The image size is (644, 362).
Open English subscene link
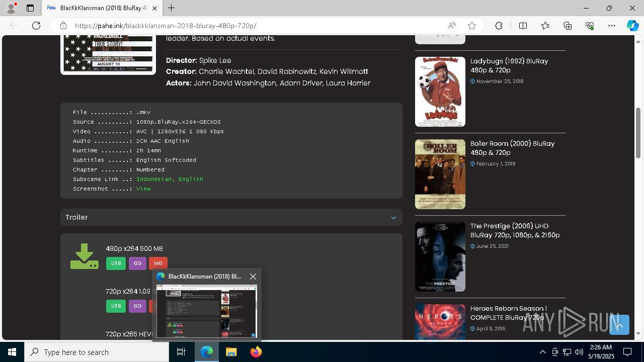click(x=191, y=179)
